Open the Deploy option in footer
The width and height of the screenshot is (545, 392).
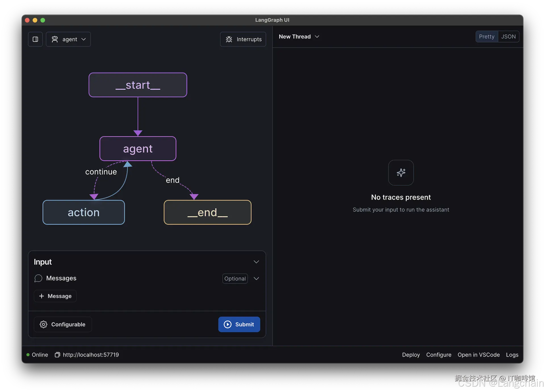point(411,355)
